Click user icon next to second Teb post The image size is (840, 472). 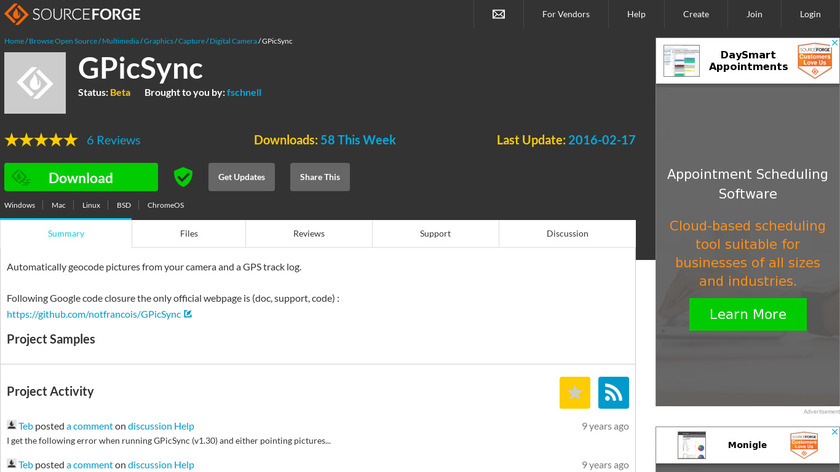click(x=11, y=464)
